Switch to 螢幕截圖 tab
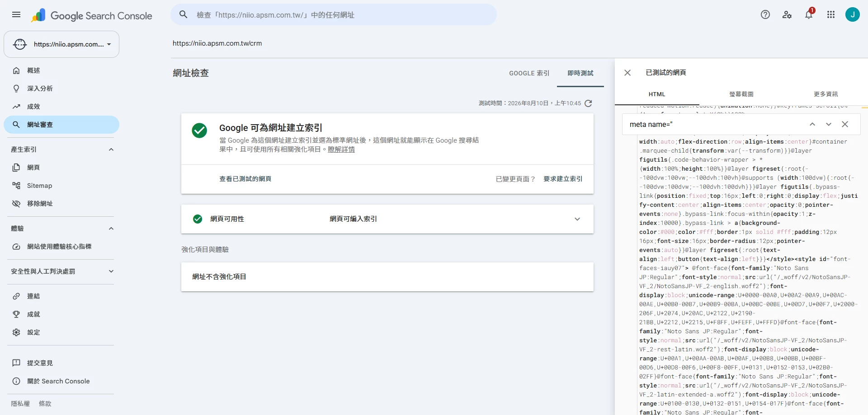Viewport: 868px width, 415px height. coord(741,94)
